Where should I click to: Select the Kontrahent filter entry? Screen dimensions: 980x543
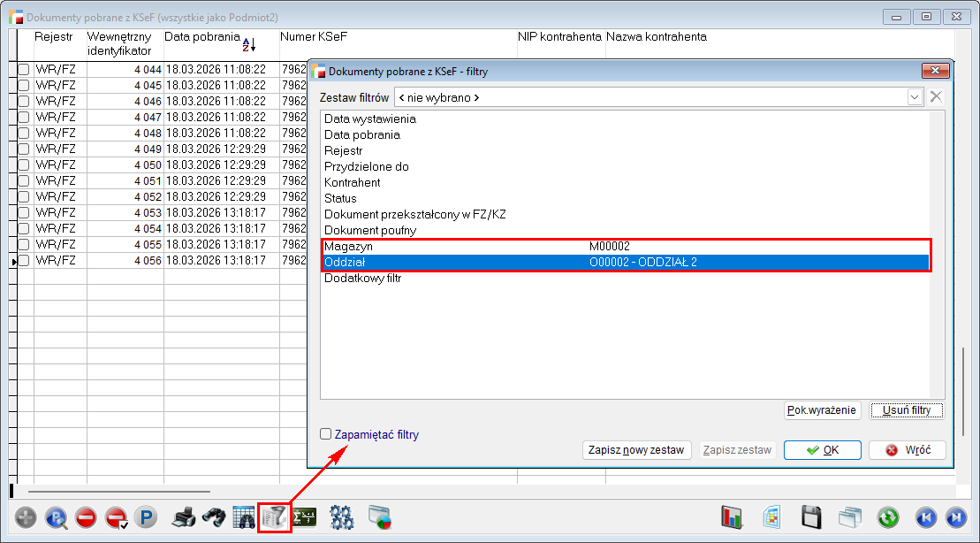(x=353, y=182)
